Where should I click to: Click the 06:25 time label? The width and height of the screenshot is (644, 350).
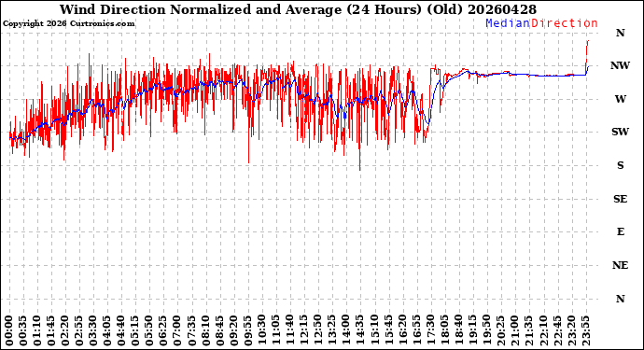tap(163, 330)
